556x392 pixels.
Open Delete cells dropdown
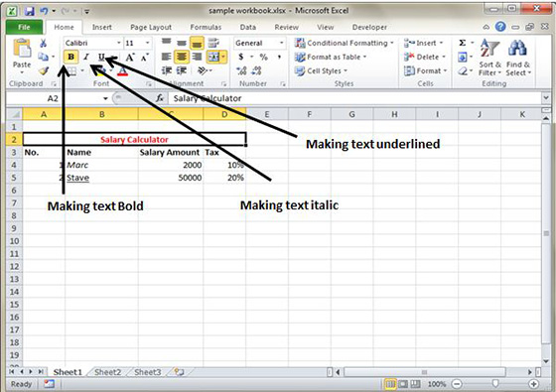click(x=425, y=57)
